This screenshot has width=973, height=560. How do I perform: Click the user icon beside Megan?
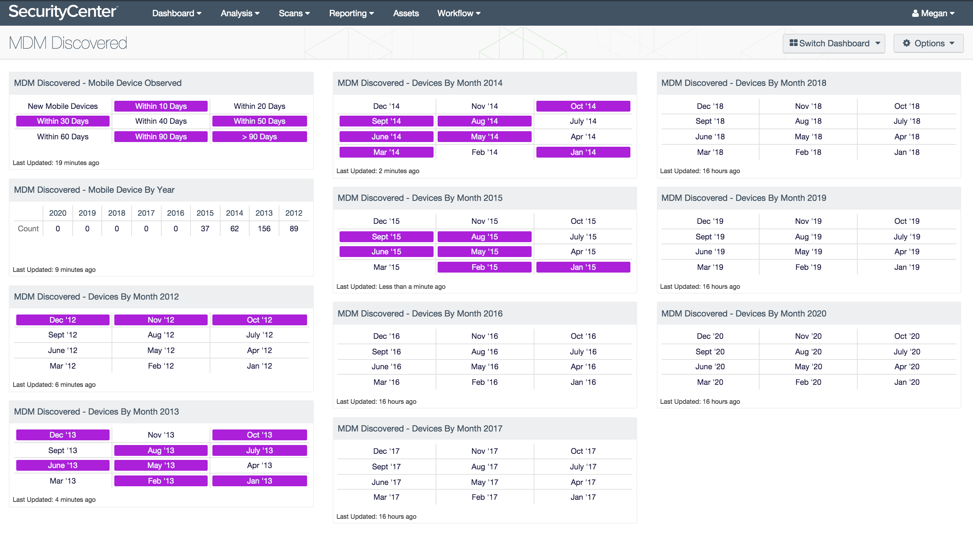click(x=915, y=14)
